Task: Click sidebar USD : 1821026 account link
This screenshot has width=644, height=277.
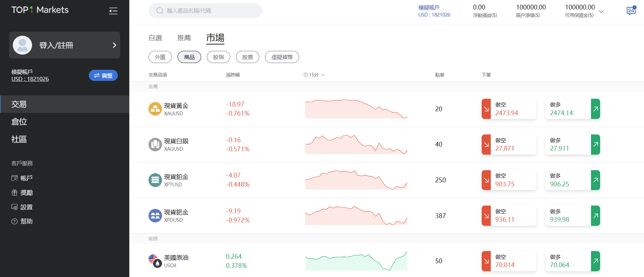Action: tap(30, 79)
